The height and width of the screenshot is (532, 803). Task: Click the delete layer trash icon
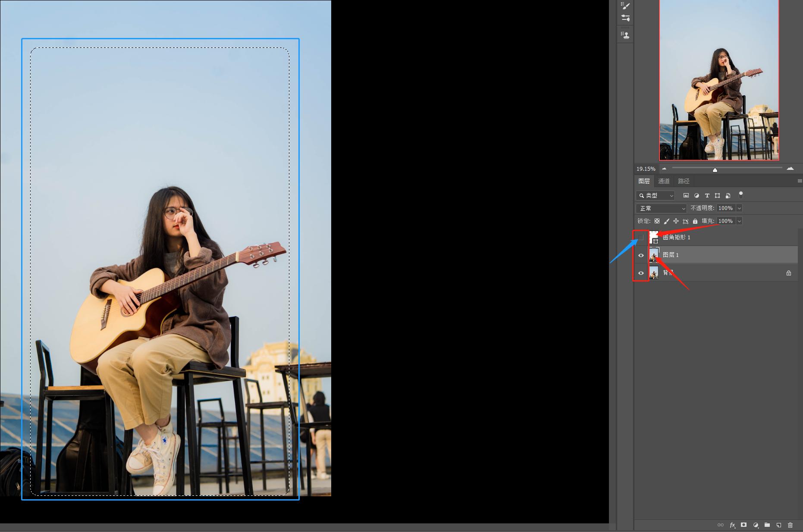[x=790, y=525]
